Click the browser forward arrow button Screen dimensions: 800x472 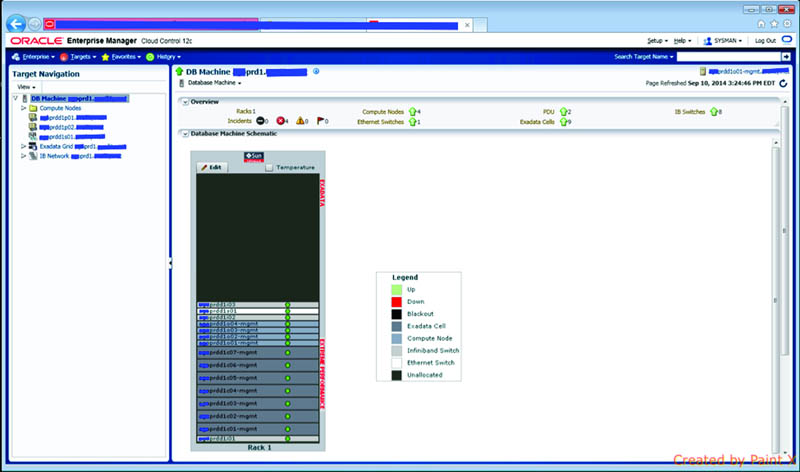click(x=34, y=24)
